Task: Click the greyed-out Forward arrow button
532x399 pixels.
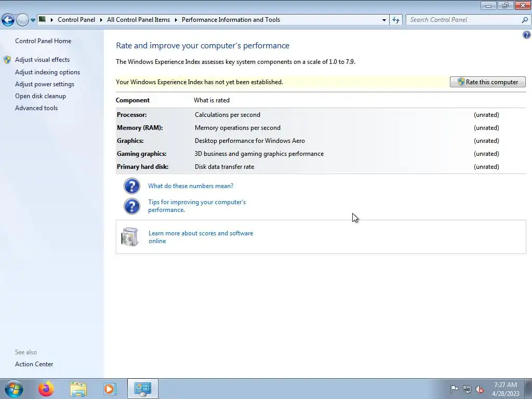Action: pyautogui.click(x=22, y=20)
